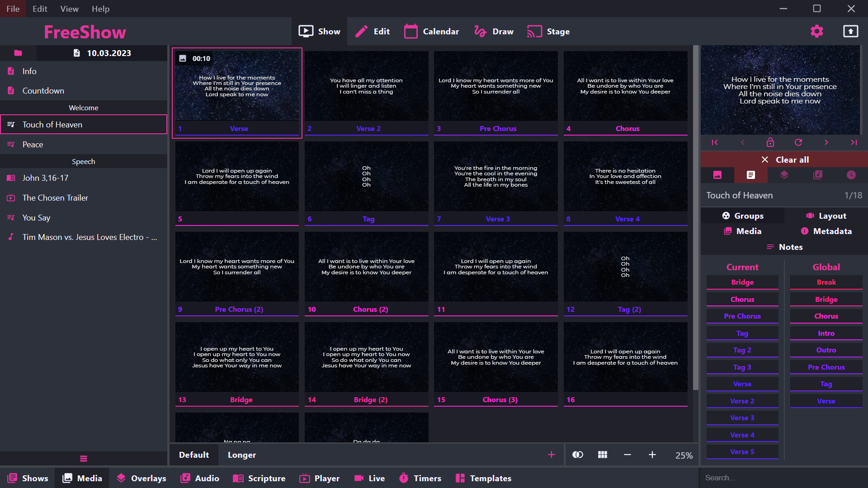Screen dimensions: 868x488
Task: Switch to Edit mode
Action: 373,31
